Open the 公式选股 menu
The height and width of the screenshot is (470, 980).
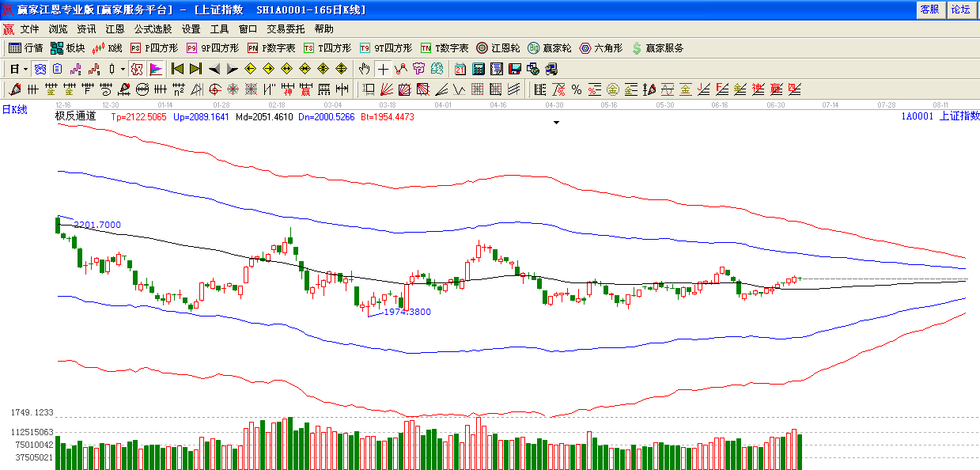click(153, 29)
